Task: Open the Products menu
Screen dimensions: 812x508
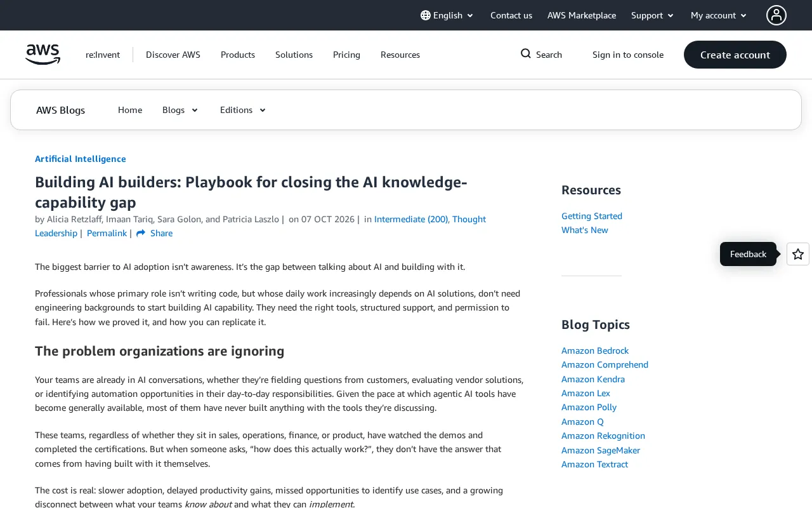Action: click(238, 55)
